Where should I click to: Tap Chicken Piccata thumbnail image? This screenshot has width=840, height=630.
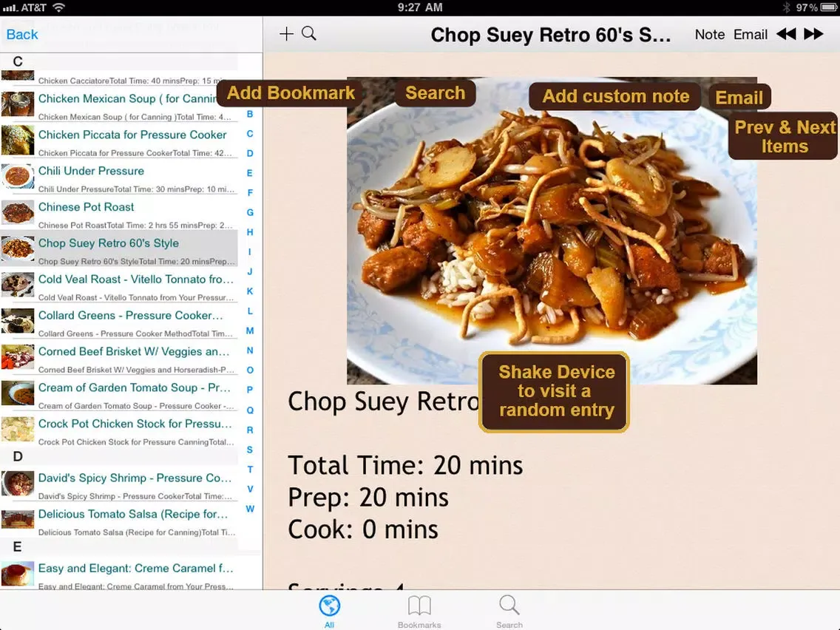(18, 140)
